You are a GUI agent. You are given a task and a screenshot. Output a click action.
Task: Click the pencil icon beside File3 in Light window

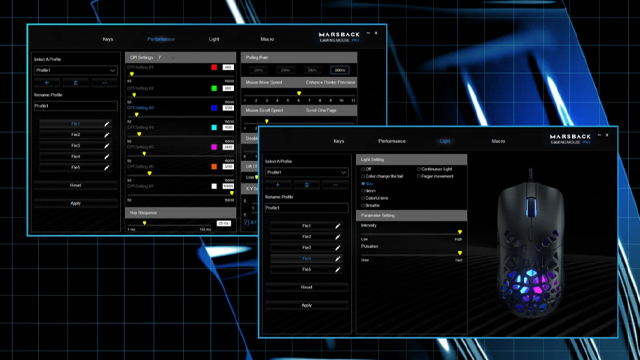338,248
